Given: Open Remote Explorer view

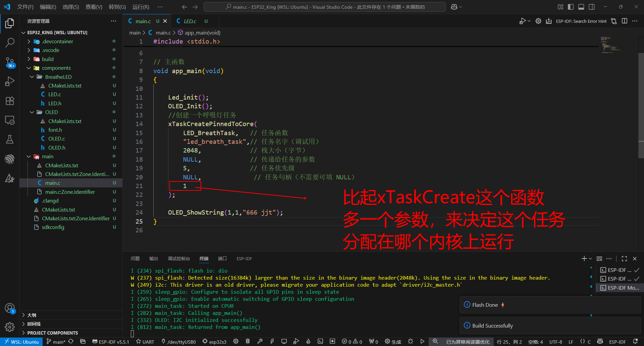Looking at the screenshot, I should (10, 120).
